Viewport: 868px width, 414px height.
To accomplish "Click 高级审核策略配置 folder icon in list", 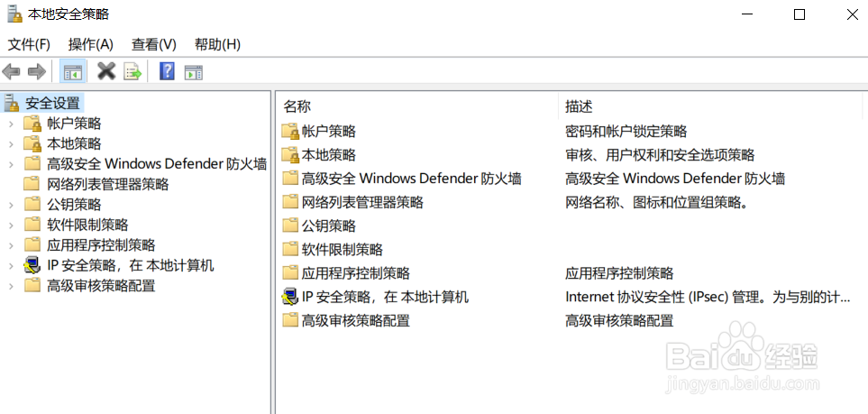I will (x=290, y=320).
